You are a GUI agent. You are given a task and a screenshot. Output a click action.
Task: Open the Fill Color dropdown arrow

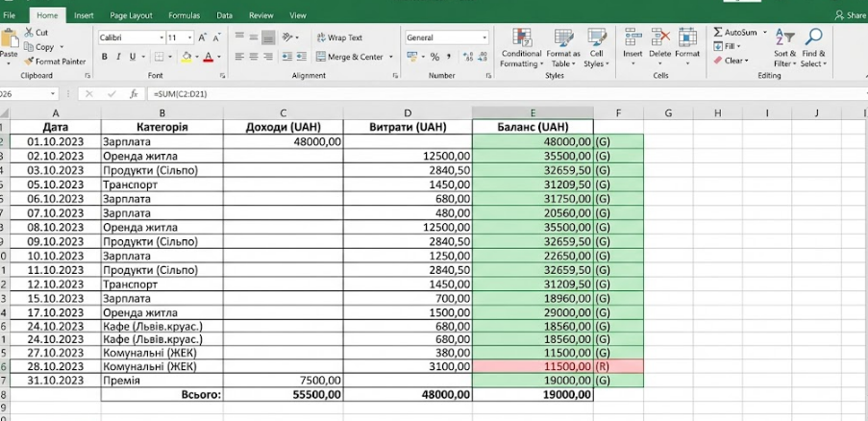(197, 57)
